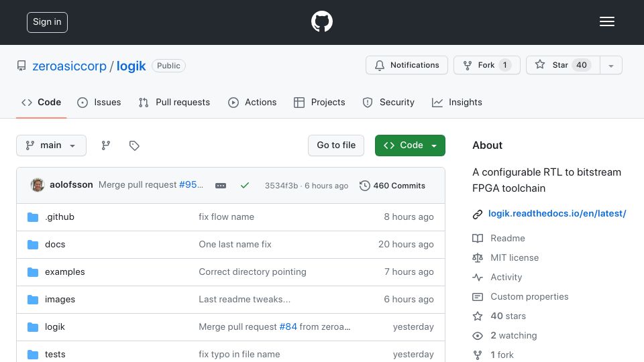Click the images folder icon
Image resolution: width=644 pixels, height=362 pixels.
tap(33, 300)
